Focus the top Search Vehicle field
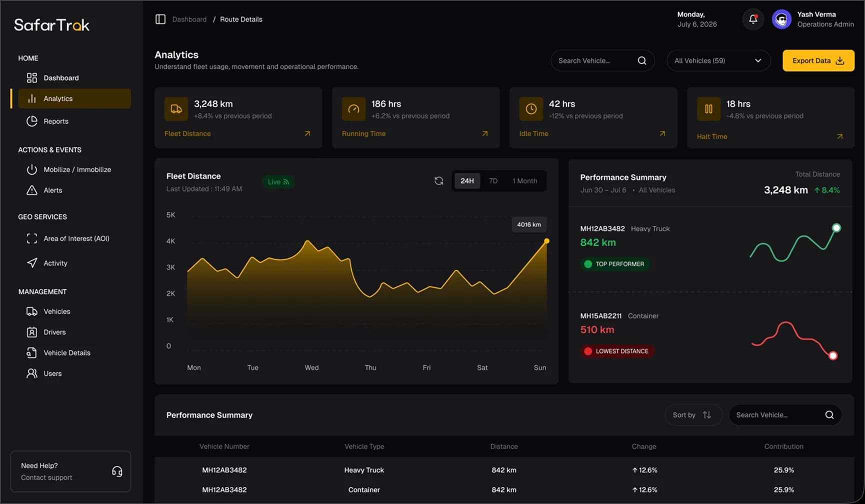 click(x=602, y=60)
